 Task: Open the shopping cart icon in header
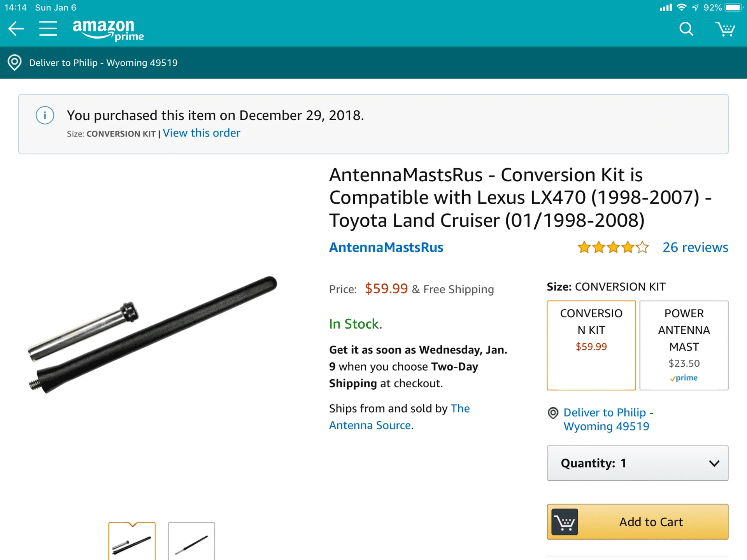point(725,29)
